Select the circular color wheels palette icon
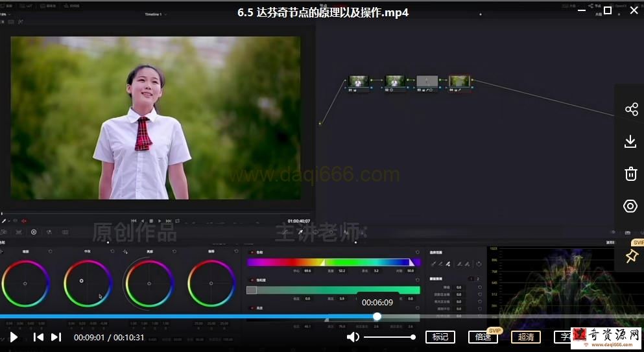This screenshot has width=644, height=352. [34, 232]
